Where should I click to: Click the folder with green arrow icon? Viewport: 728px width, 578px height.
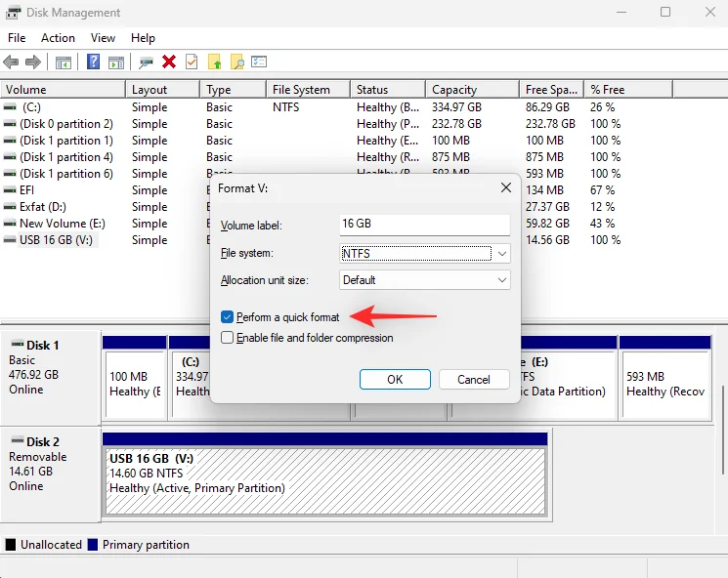click(215, 62)
